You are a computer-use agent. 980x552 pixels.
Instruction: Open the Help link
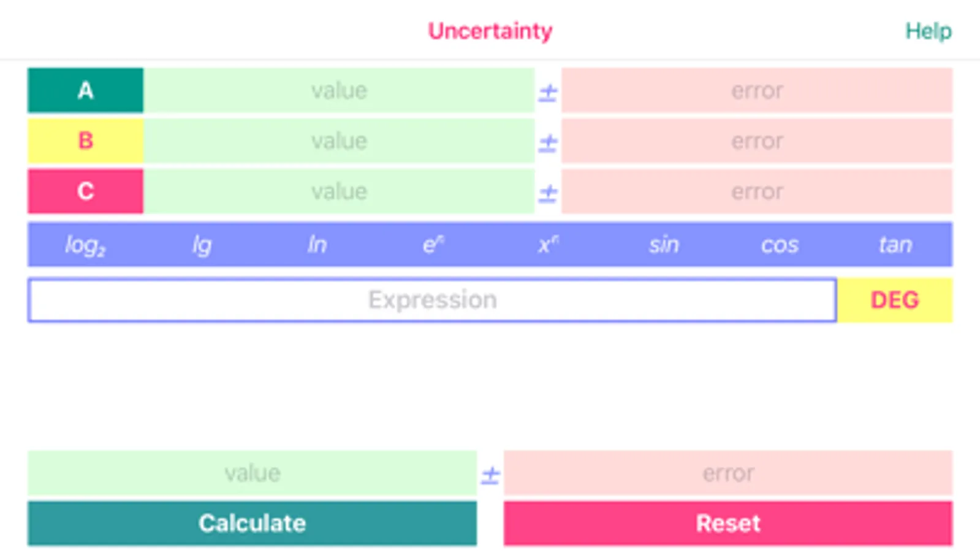[928, 31]
